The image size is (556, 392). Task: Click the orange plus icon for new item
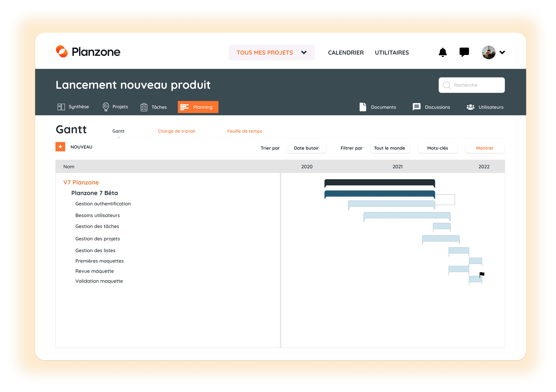click(x=60, y=147)
